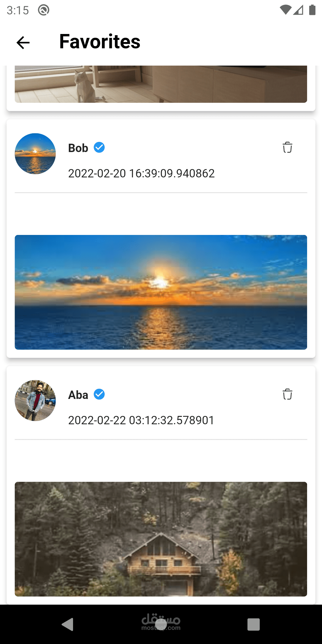Open the room interior image at top
322x644 pixels.
click(161, 84)
